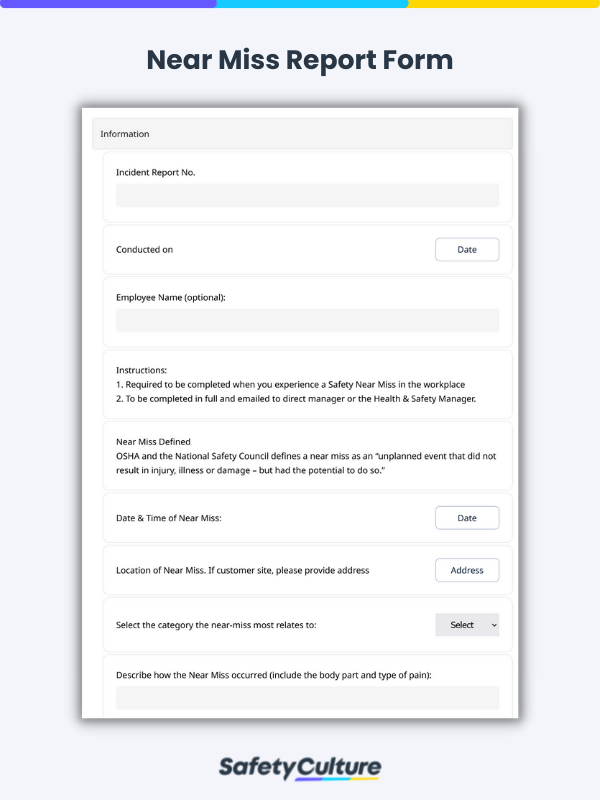The width and height of the screenshot is (600, 800).
Task: Click the purple segment of top bar
Action: point(108,4)
